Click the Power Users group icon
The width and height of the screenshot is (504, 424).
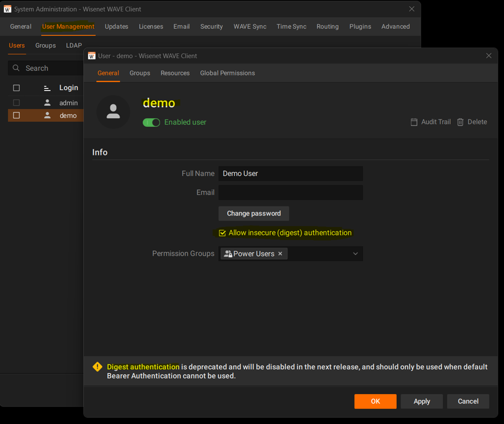[x=228, y=254]
